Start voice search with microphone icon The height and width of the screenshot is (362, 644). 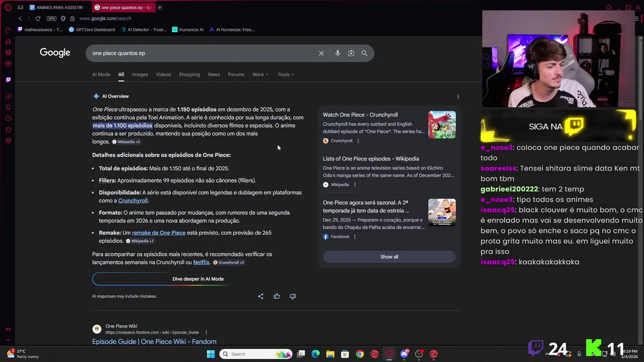pyautogui.click(x=338, y=53)
